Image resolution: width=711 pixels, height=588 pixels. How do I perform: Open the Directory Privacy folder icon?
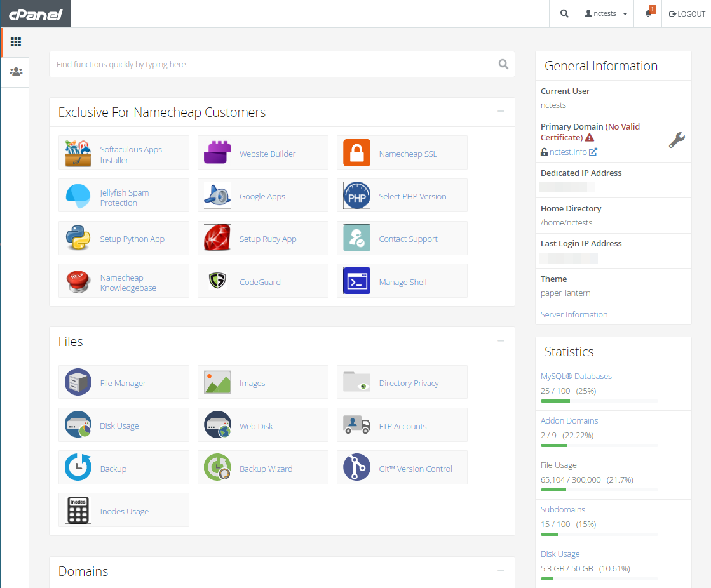tap(357, 382)
